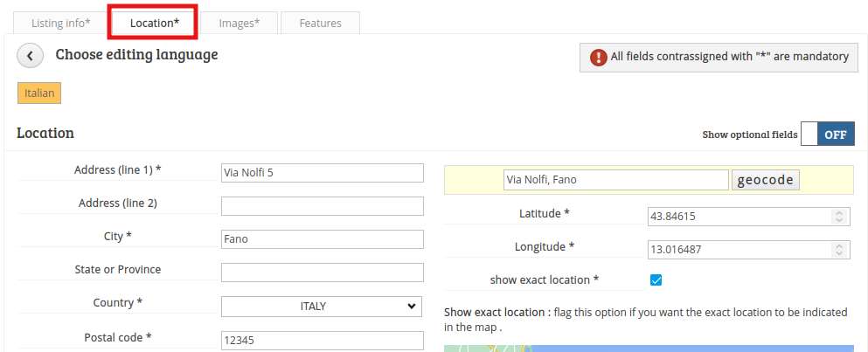Open the Location tab

(x=155, y=24)
